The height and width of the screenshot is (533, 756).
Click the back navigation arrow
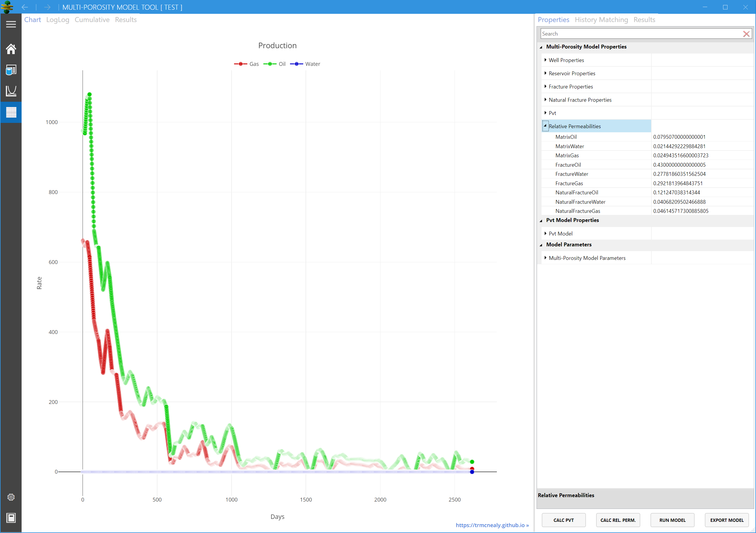[x=25, y=7]
